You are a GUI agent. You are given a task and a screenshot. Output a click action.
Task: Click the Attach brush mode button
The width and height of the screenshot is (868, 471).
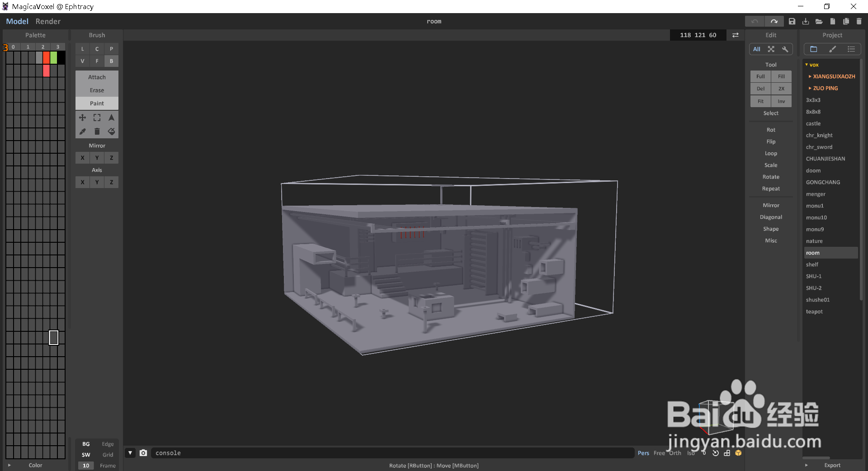97,77
